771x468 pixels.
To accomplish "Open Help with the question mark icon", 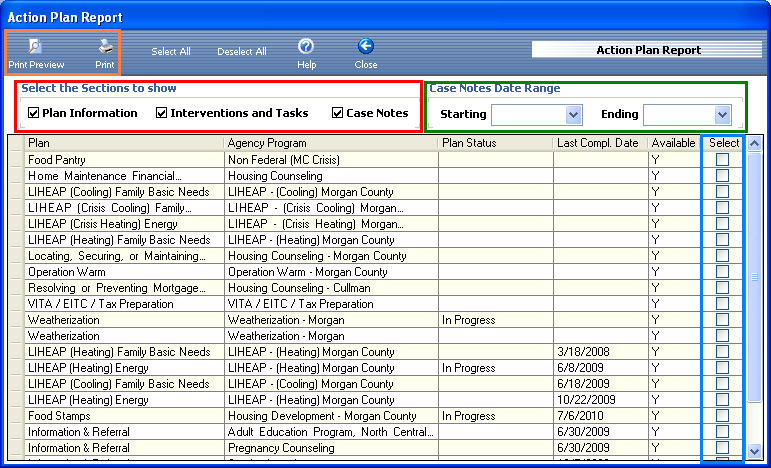I will click(x=306, y=46).
